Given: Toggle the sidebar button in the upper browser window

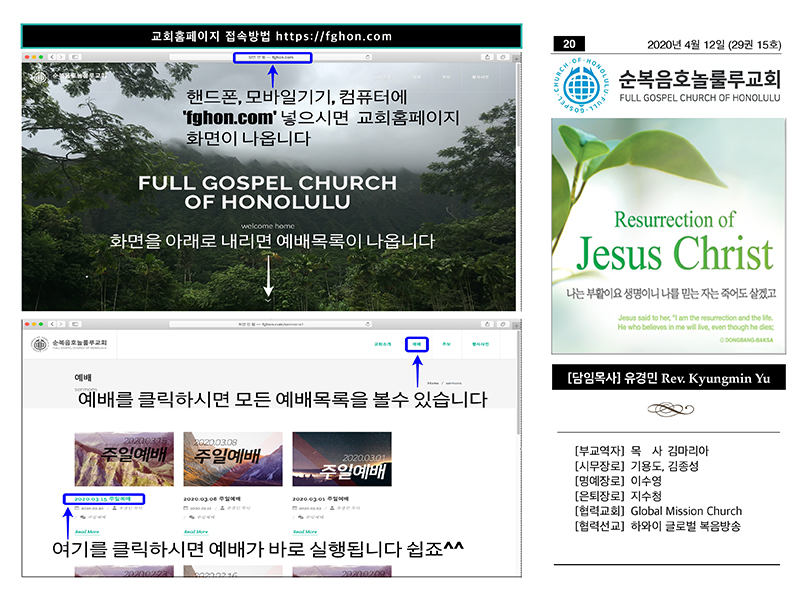Looking at the screenshot, I should point(75,57).
